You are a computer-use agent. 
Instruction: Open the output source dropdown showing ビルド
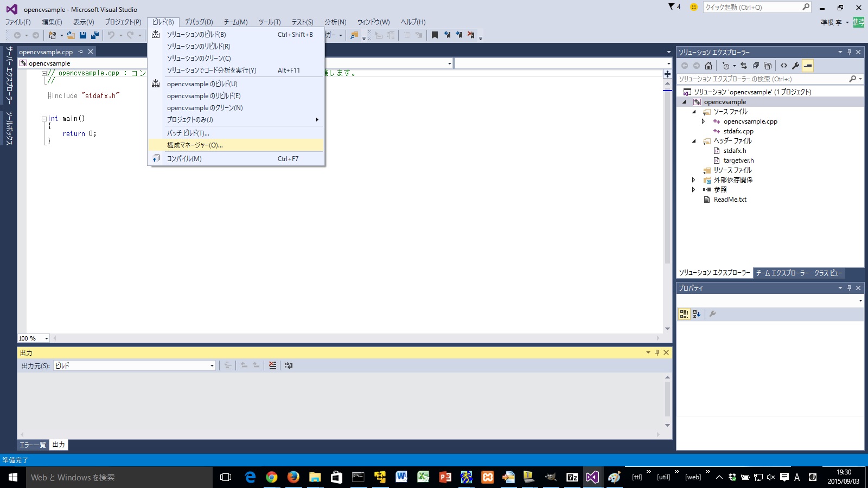[x=212, y=366]
